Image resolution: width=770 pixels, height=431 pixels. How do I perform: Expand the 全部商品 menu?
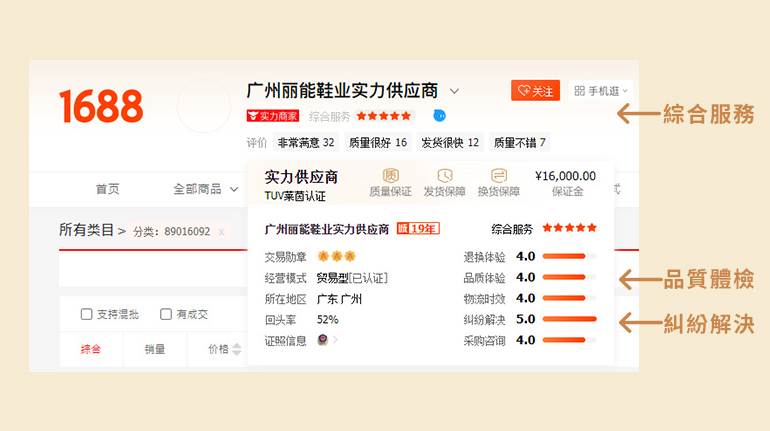(x=205, y=188)
